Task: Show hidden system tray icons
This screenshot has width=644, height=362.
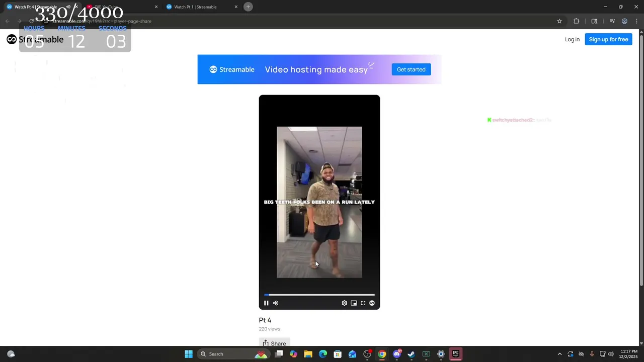Action: (559, 354)
